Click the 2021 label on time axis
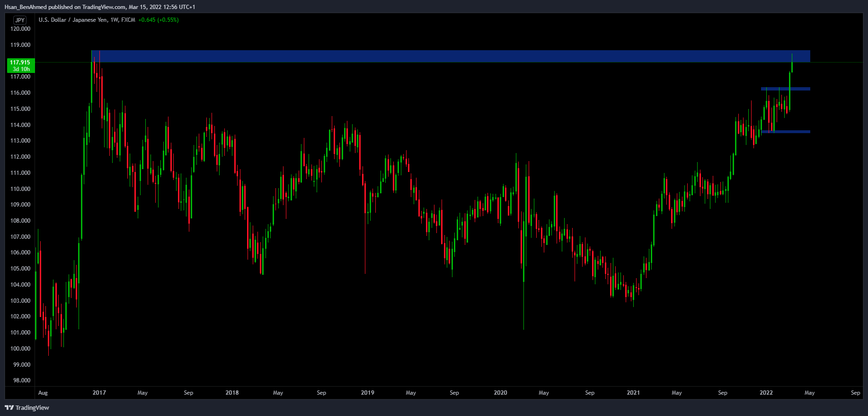 tap(633, 393)
